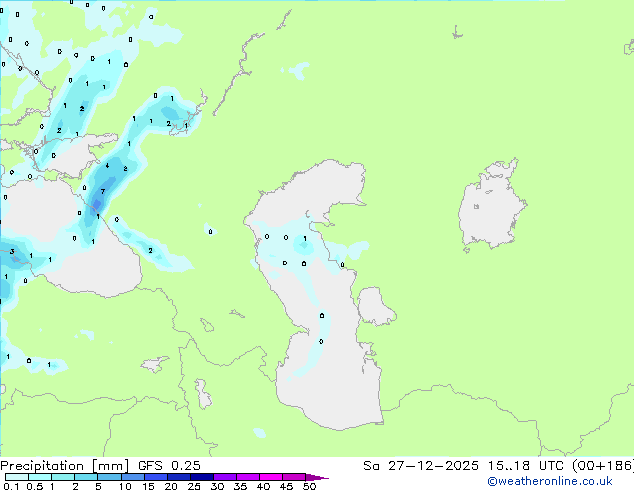Click the '3' precipitation value near left edge
This screenshot has height=490, width=634.
tap(12, 251)
